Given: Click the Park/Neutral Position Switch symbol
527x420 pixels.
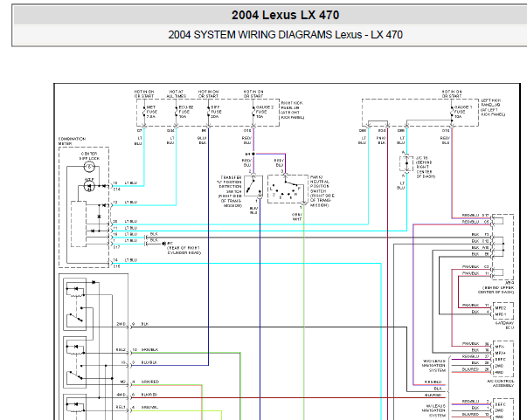Looking at the screenshot, I should click(x=288, y=189).
